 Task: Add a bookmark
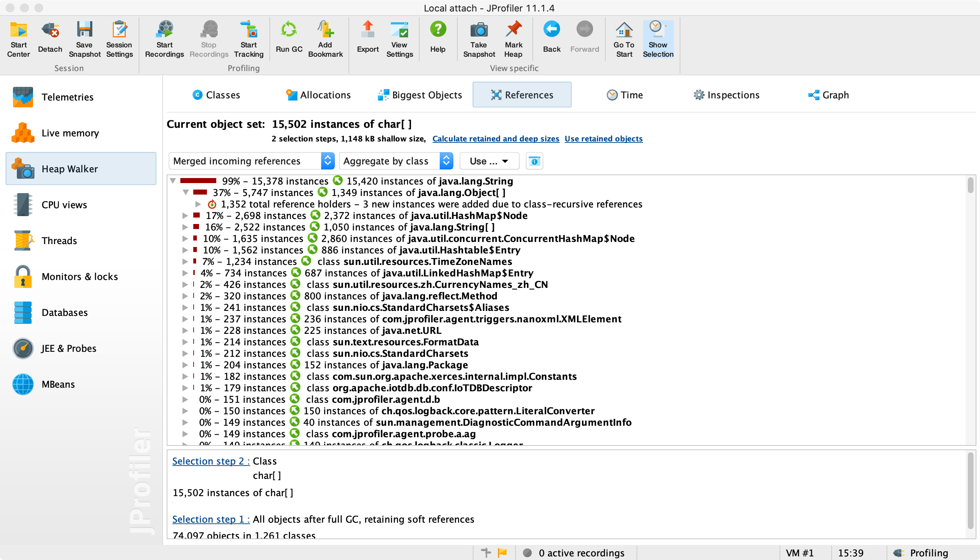(325, 38)
